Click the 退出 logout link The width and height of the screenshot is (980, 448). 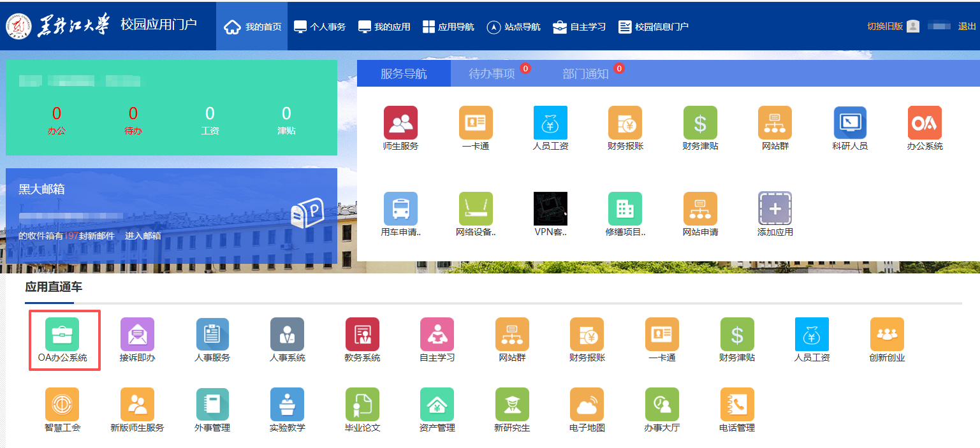[967, 26]
